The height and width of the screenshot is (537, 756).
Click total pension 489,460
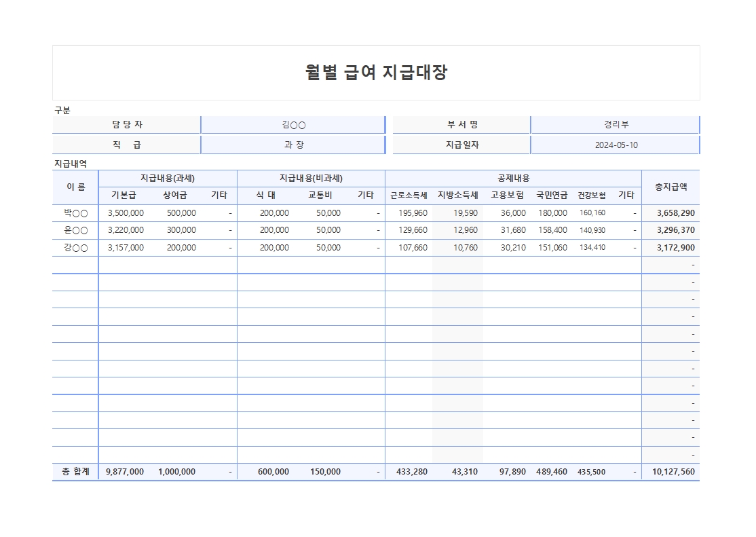coord(552,472)
